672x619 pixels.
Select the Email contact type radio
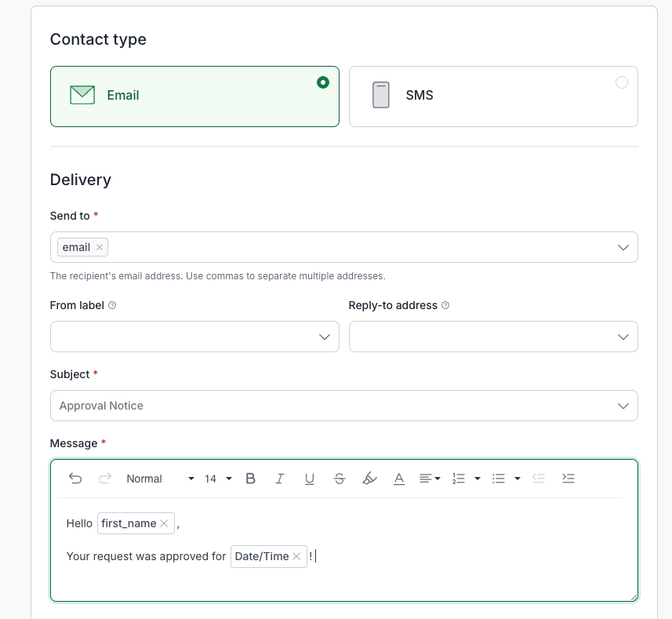click(323, 82)
